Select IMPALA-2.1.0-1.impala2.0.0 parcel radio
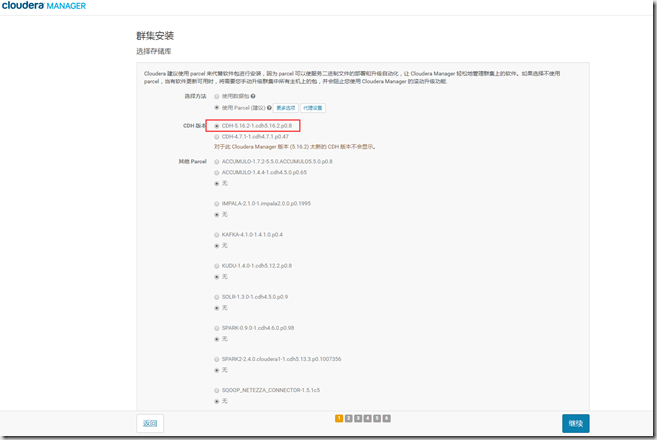Viewport: 657px width, 440px height. [217, 204]
